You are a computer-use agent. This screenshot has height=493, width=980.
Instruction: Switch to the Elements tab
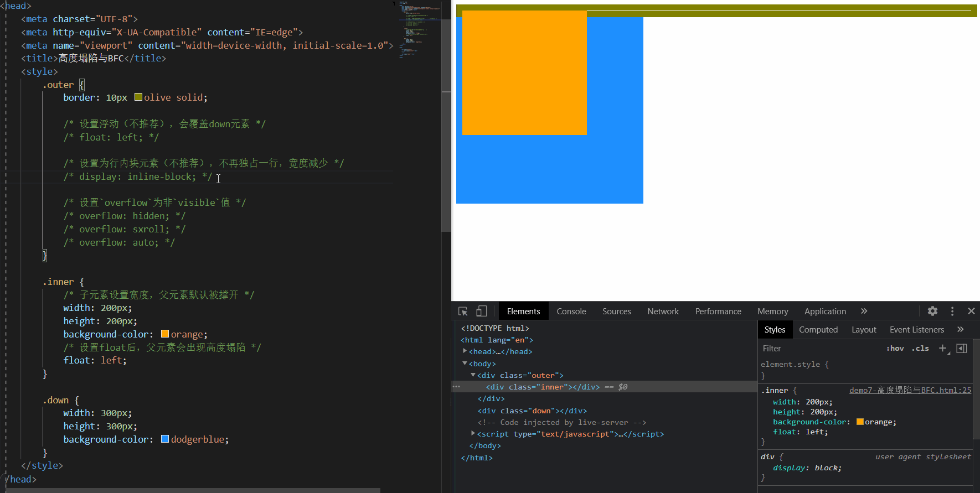pyautogui.click(x=523, y=311)
